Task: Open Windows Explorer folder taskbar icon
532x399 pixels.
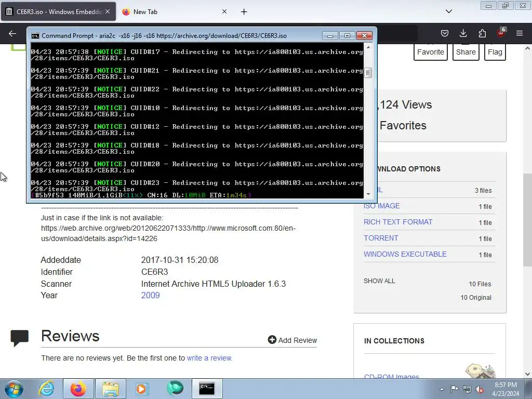Action: (x=110, y=389)
